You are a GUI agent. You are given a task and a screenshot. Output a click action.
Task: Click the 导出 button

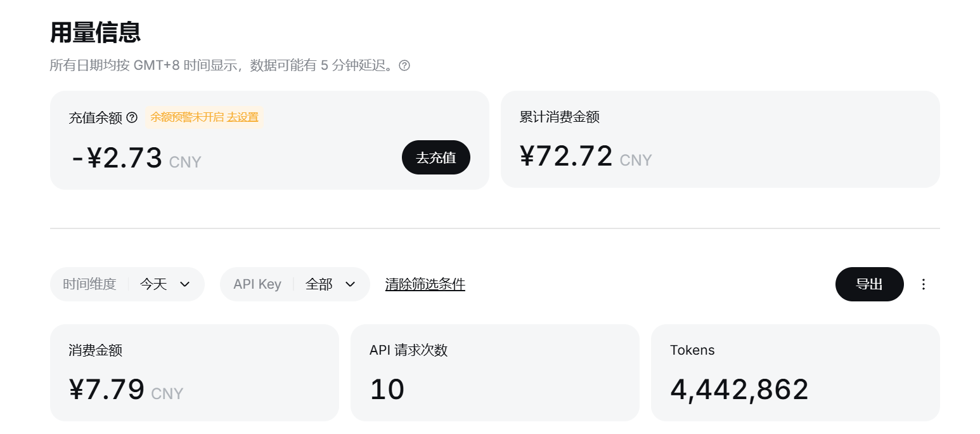870,284
